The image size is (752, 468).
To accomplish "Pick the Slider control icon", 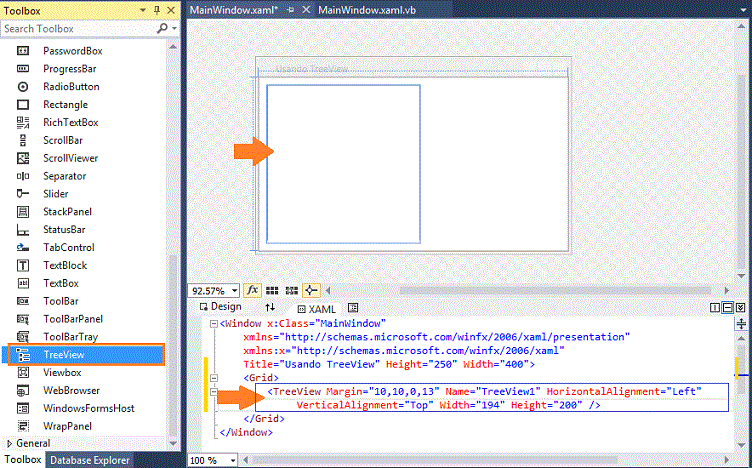I will point(23,194).
